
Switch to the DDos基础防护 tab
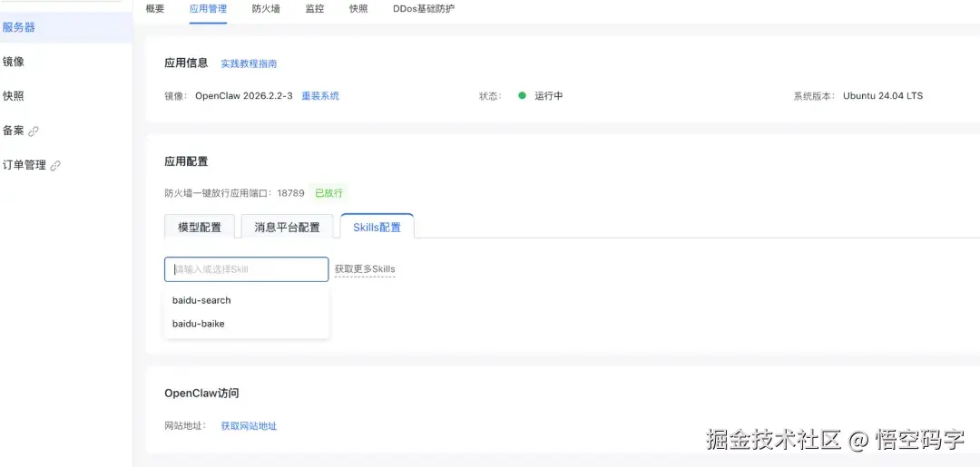pyautogui.click(x=424, y=9)
